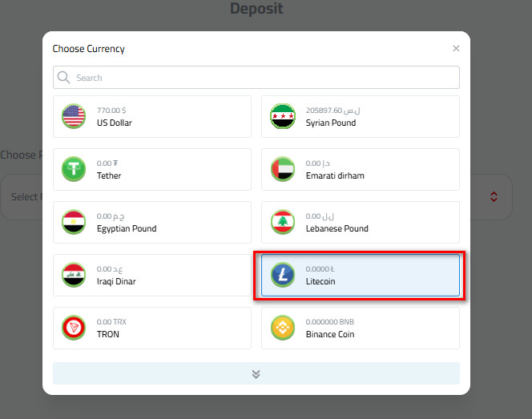Click the Syrian Pound flag icon

click(282, 117)
